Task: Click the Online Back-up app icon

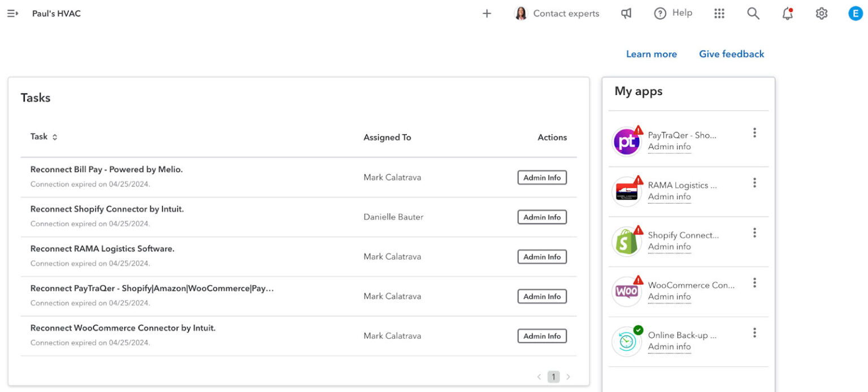Action: 627,341
